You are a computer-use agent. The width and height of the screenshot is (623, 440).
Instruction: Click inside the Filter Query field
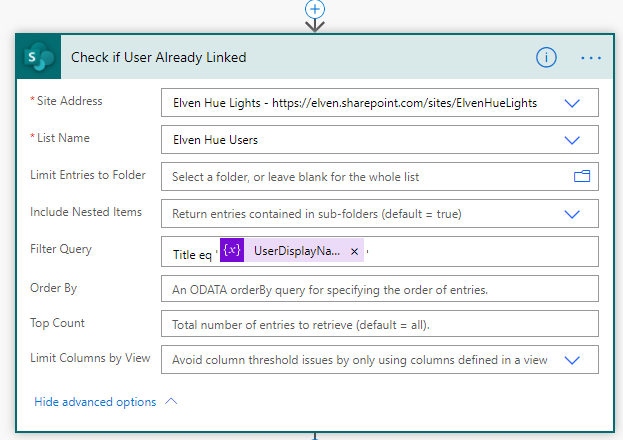pos(379,252)
